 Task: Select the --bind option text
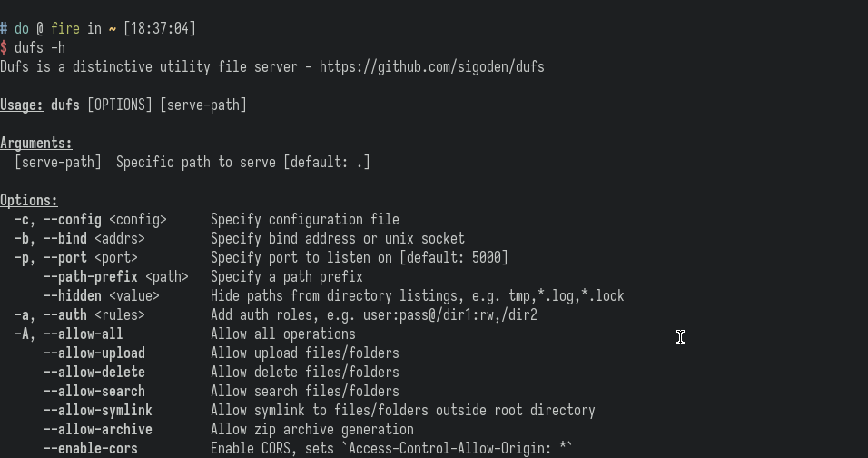point(65,239)
